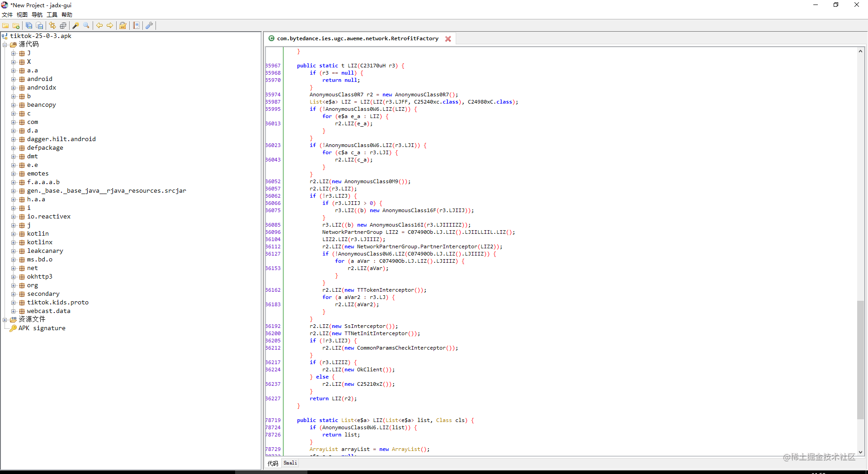Expand the androidx package node

[14, 88]
